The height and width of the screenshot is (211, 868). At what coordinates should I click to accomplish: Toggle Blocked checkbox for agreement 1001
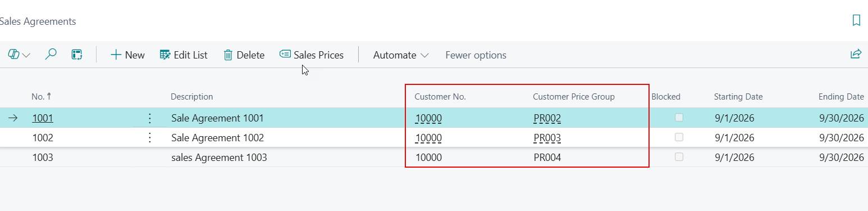(679, 118)
